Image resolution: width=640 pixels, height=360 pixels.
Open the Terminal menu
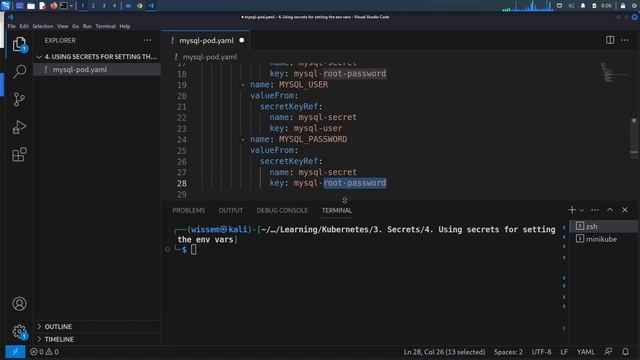(x=105, y=26)
